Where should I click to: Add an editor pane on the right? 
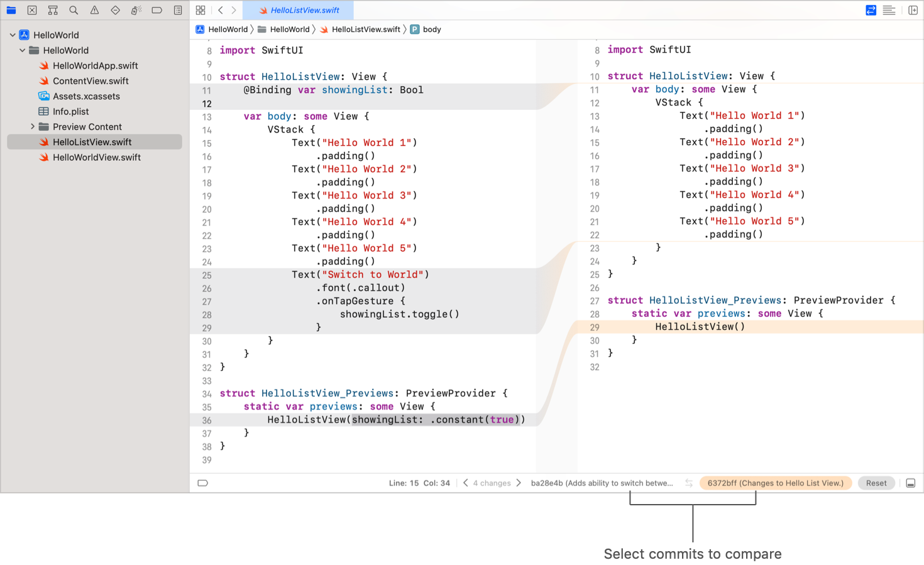point(913,10)
